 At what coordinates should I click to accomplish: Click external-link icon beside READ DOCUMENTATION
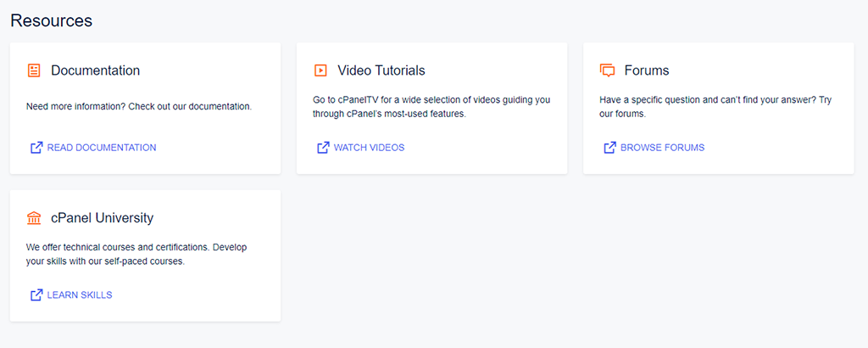pos(36,148)
